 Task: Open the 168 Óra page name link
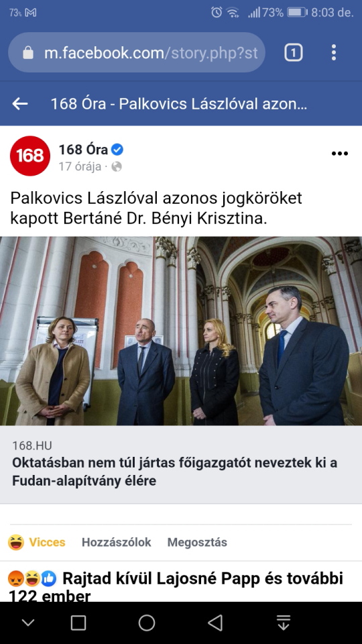pyautogui.click(x=84, y=150)
